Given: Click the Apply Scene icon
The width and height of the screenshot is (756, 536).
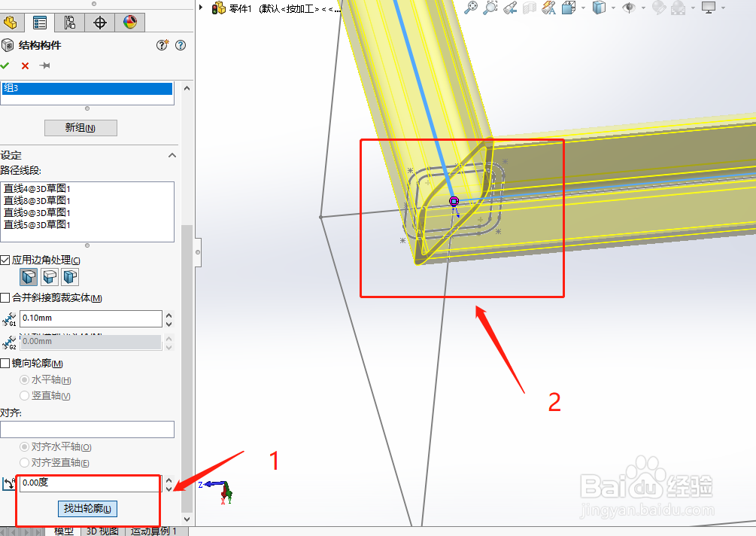Looking at the screenshot, I should [x=679, y=8].
